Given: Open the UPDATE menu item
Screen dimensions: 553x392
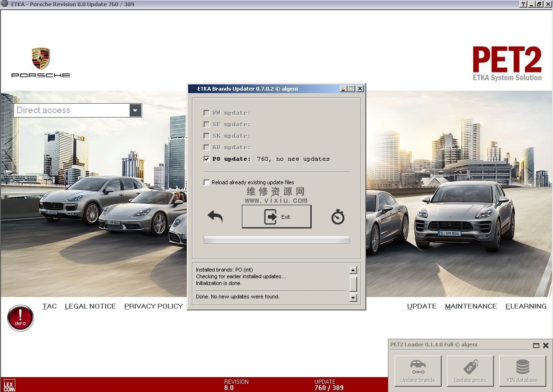Looking at the screenshot, I should (x=421, y=306).
